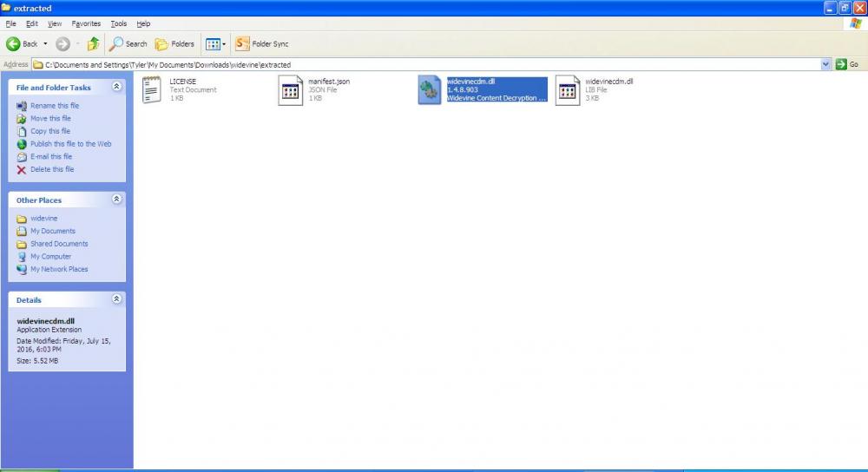Viewport: 868px width, 472px height.
Task: Click the LIB File widevinecdm.dll name
Action: 609,82
